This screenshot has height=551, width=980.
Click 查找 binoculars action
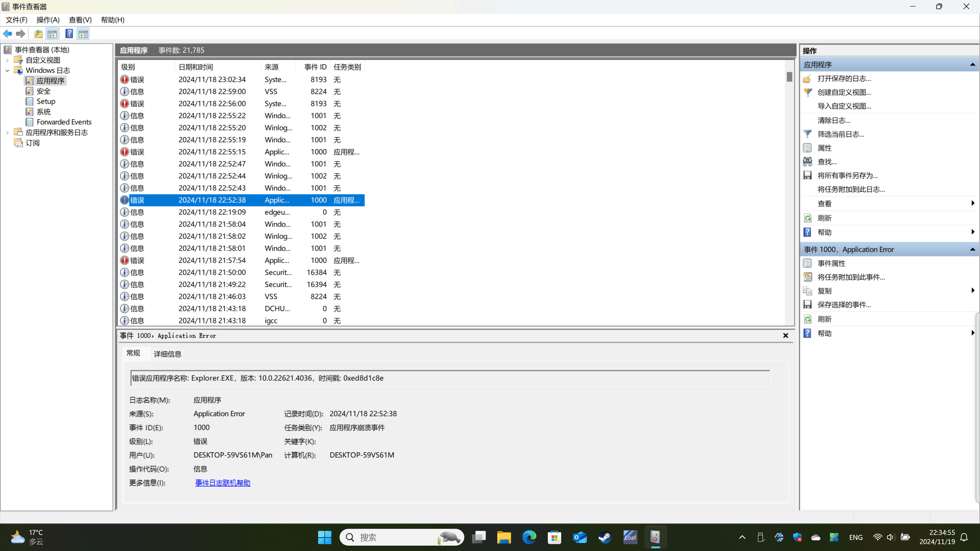click(827, 162)
